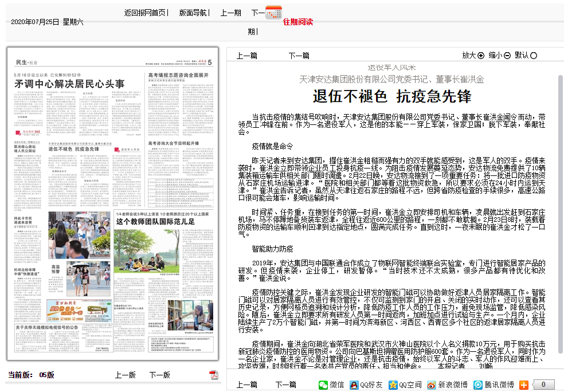
Task: Open 版面导航 page navigation
Action: [x=194, y=13]
